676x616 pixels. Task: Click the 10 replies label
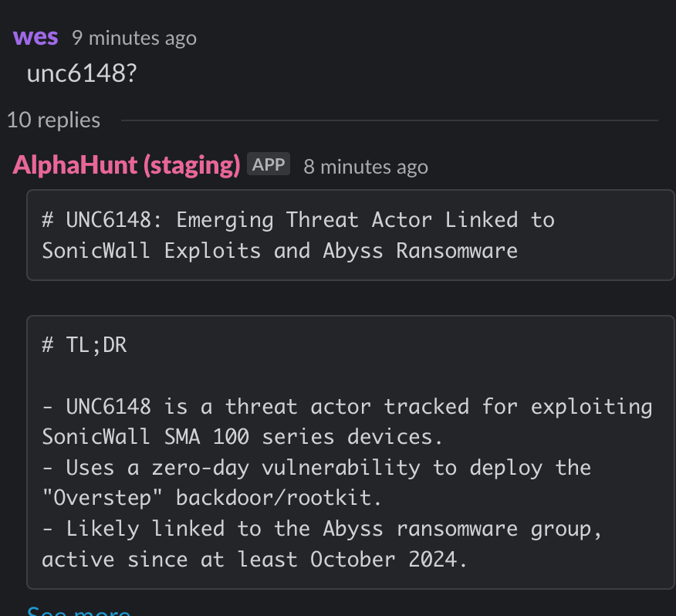pos(53,120)
